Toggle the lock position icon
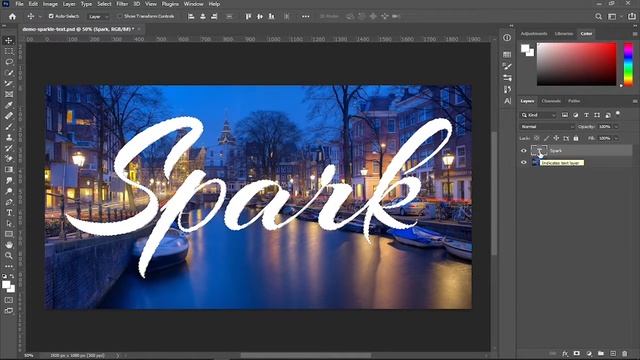Image resolution: width=640 pixels, height=360 pixels. click(556, 138)
